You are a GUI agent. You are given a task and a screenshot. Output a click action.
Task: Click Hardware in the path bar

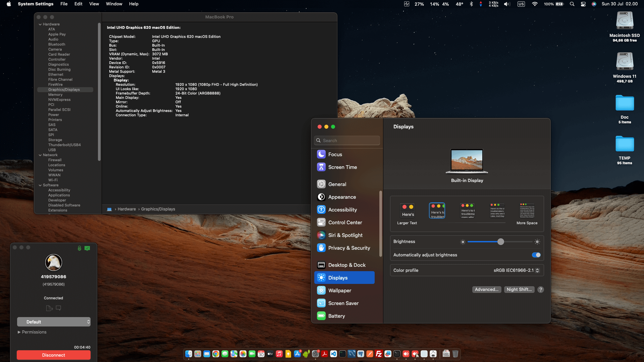pyautogui.click(x=126, y=209)
